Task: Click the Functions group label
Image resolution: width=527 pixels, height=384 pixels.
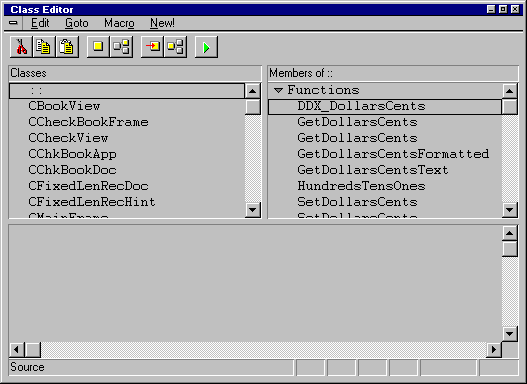Action: click(323, 90)
